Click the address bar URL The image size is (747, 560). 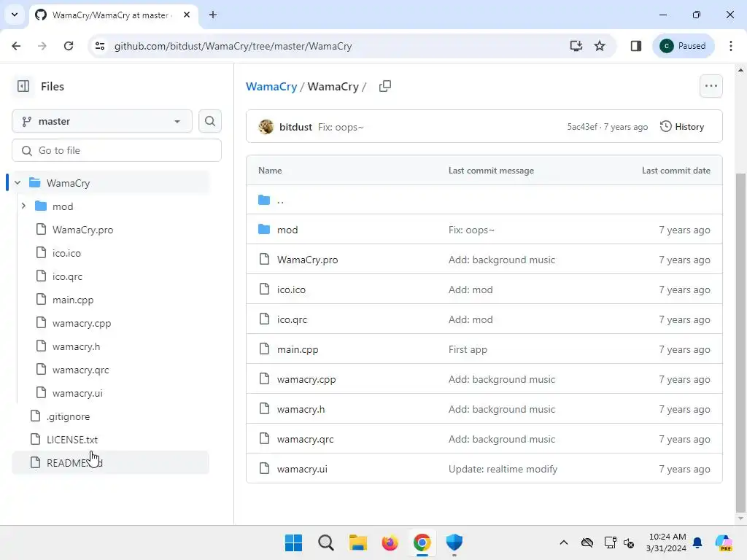tap(233, 46)
